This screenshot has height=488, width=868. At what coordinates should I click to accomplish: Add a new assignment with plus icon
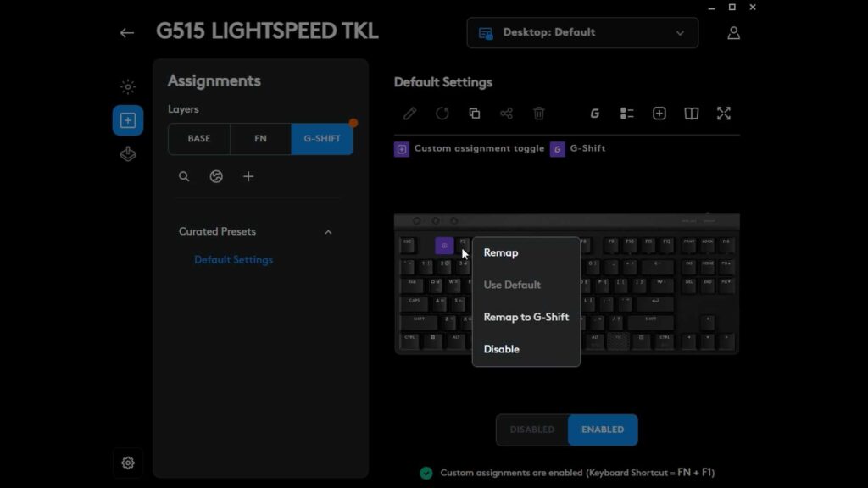coord(248,176)
